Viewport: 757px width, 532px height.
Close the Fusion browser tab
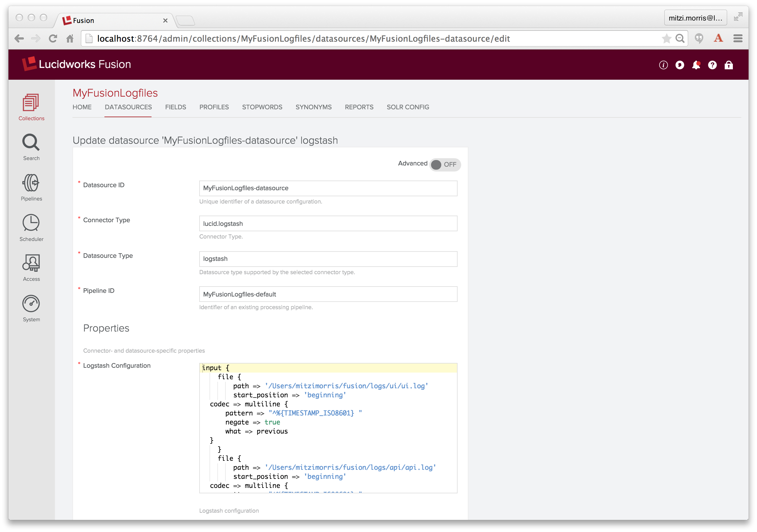(x=165, y=21)
